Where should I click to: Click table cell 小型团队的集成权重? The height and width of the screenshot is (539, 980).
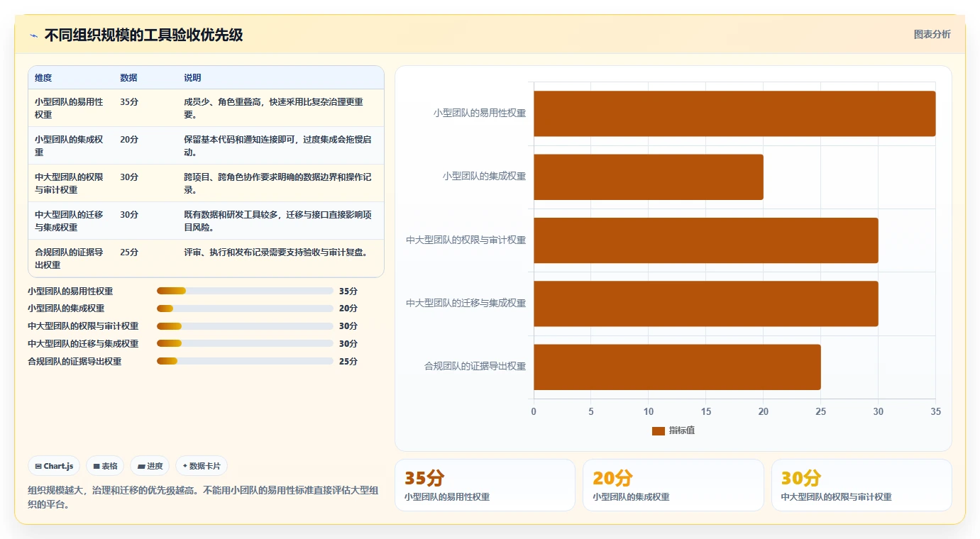coord(70,146)
